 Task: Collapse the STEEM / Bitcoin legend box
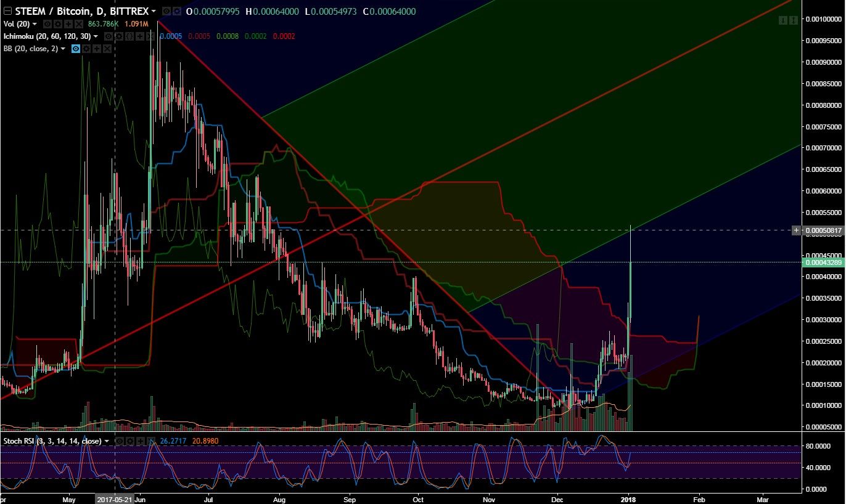[x=7, y=11]
